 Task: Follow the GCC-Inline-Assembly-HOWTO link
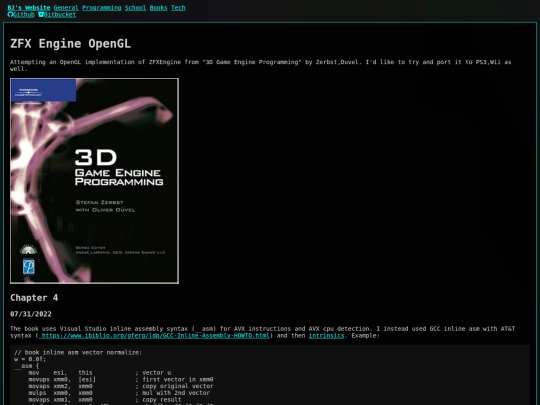[x=154, y=335]
